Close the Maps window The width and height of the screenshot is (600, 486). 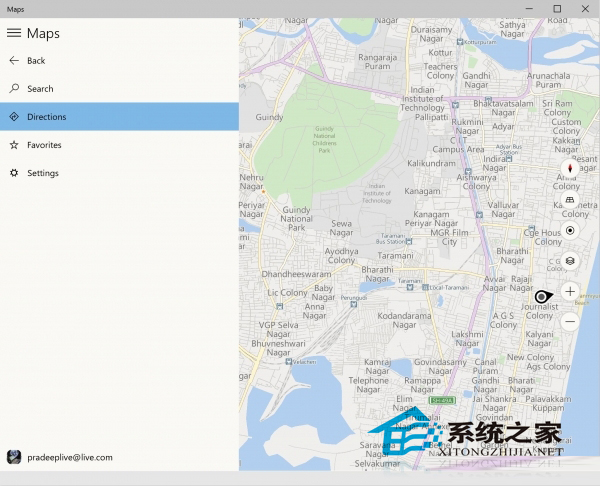coord(585,9)
